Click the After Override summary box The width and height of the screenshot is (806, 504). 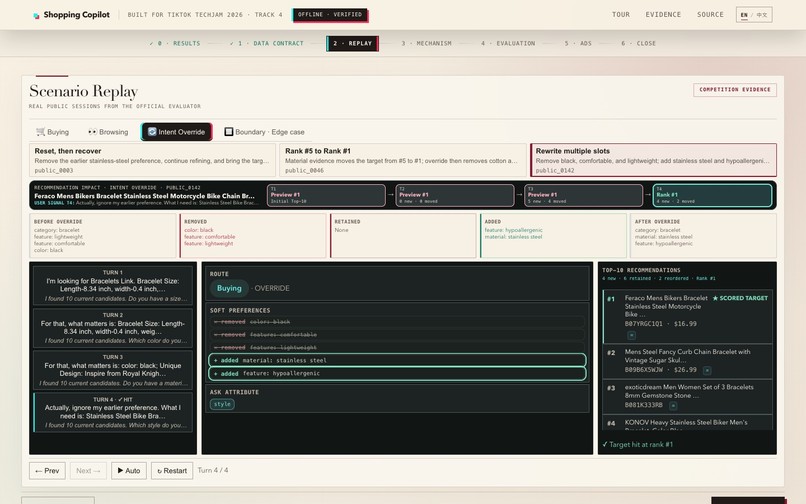pos(703,236)
